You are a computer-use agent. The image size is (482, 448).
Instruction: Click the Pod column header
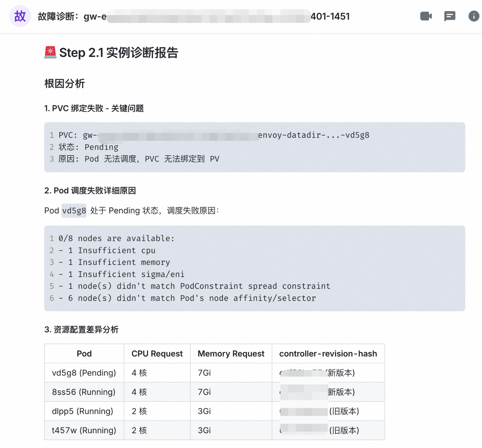click(x=84, y=354)
